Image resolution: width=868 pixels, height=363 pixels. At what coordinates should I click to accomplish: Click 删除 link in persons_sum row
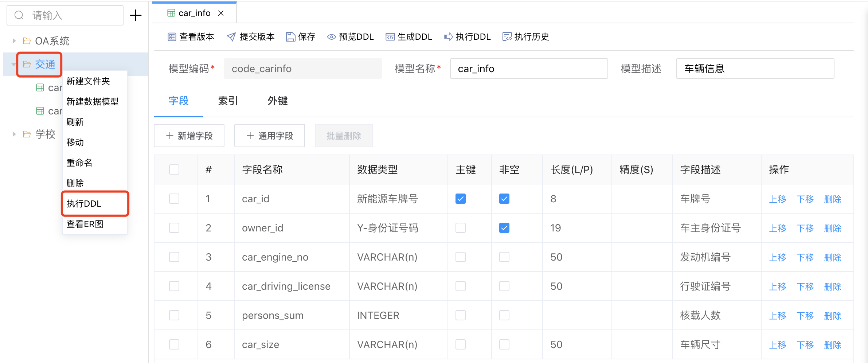[833, 316]
